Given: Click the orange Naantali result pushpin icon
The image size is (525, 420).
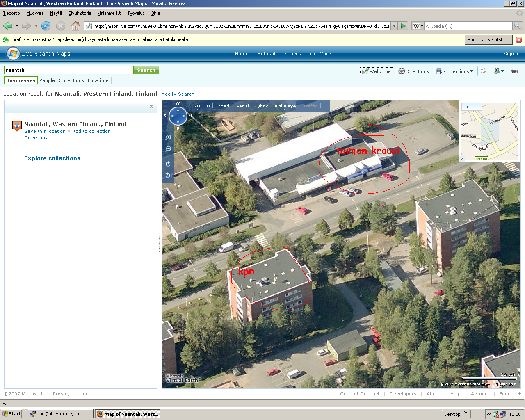Looking at the screenshot, I should click(17, 126).
